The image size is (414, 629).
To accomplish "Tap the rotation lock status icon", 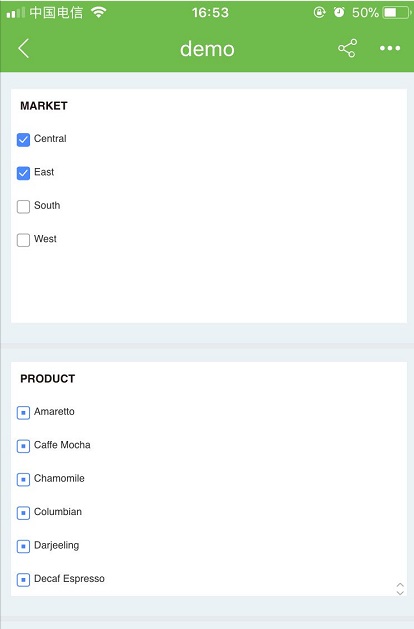I will coord(319,12).
